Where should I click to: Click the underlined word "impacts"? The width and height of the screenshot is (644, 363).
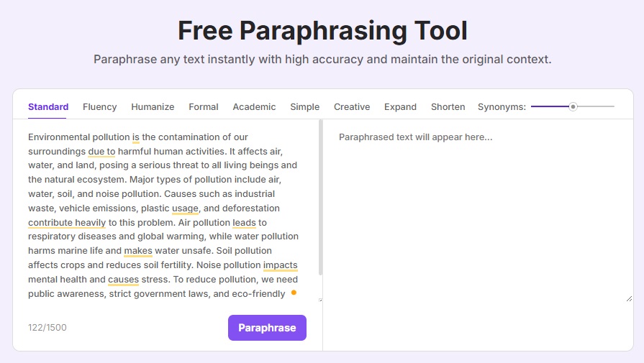pos(281,265)
